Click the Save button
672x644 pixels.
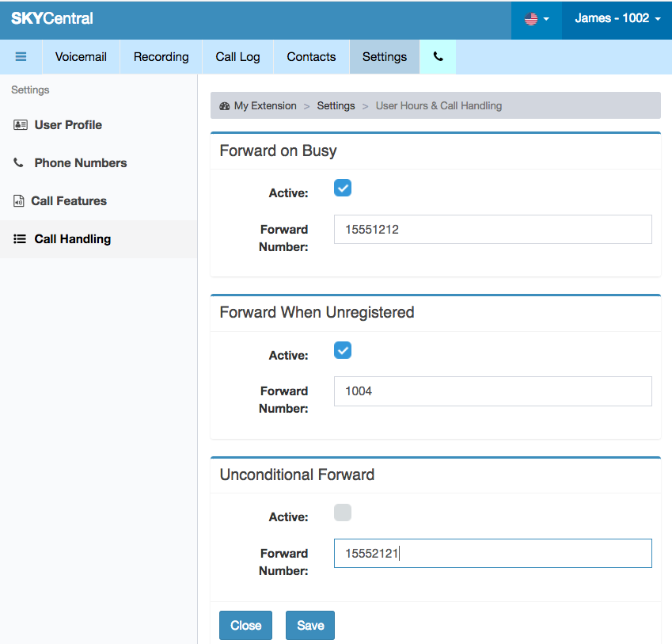tap(310, 625)
